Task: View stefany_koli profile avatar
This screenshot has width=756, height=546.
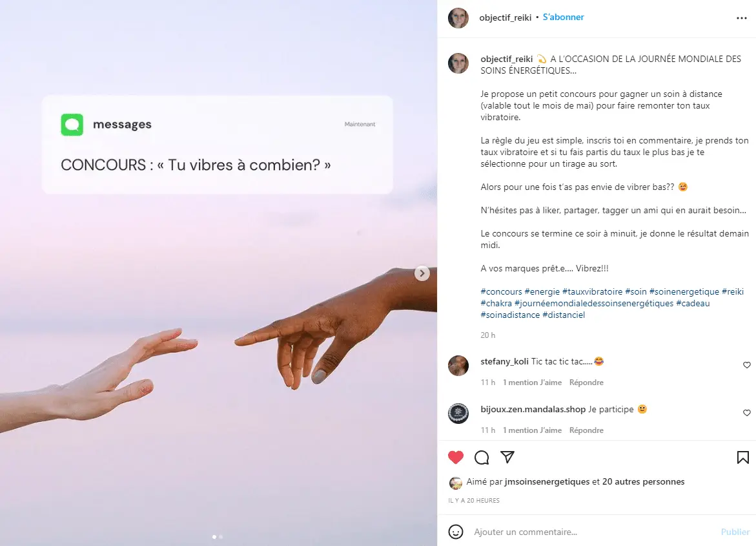Action: pos(458,366)
